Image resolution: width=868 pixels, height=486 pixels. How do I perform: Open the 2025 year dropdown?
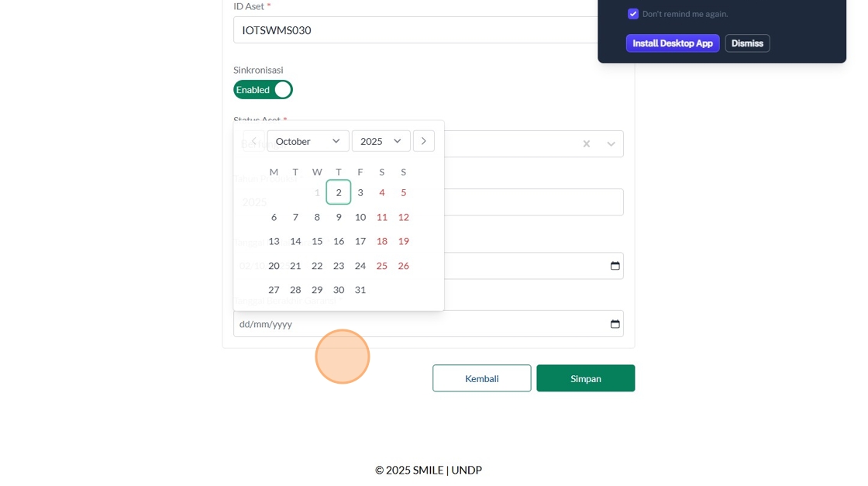(x=381, y=141)
